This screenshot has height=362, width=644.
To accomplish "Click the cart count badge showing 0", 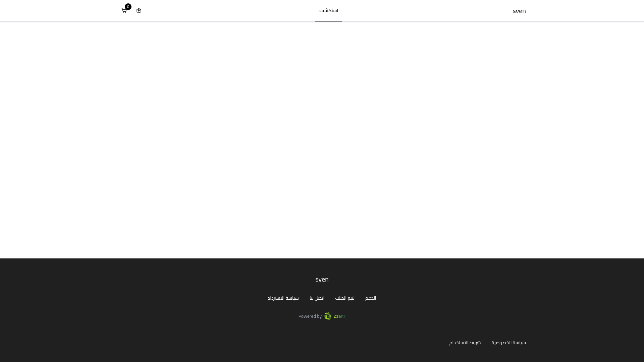I will (x=128, y=7).
